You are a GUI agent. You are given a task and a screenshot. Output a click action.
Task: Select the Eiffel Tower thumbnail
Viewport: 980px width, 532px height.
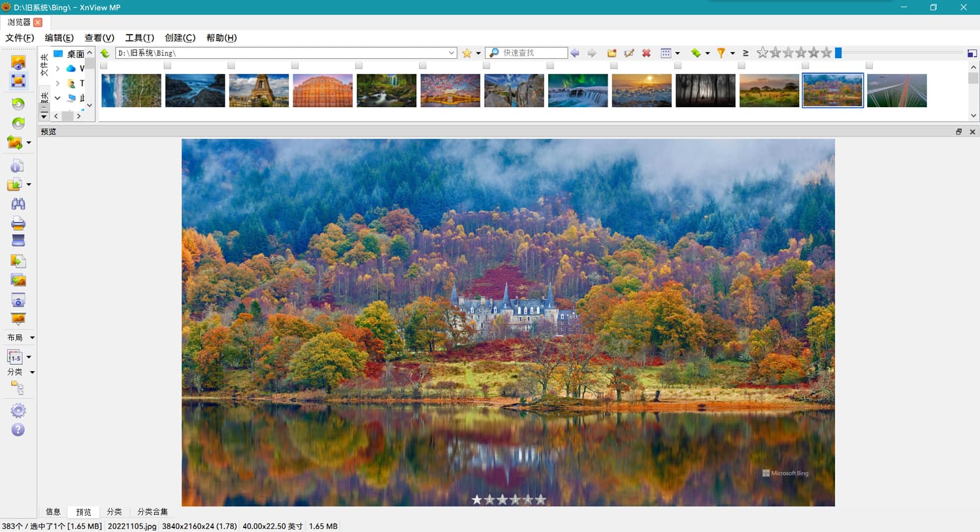[259, 90]
